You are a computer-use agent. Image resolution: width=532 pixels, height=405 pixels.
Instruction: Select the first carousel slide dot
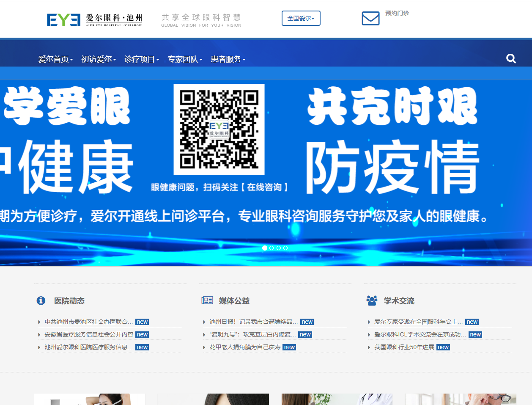265,248
